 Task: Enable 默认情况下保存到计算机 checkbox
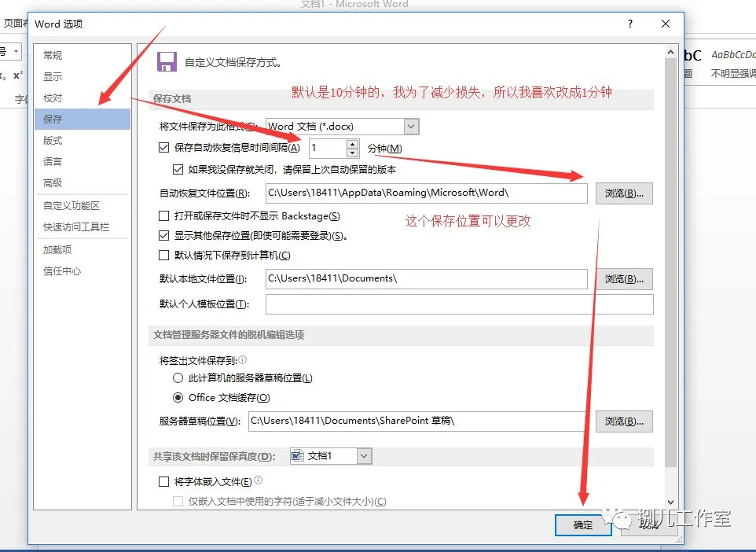point(164,256)
